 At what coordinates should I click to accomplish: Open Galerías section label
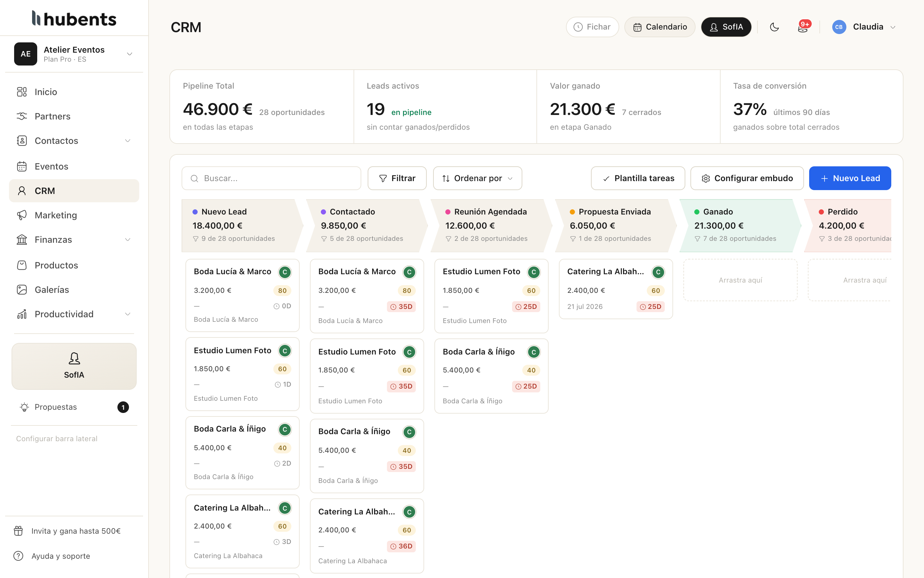52,290
